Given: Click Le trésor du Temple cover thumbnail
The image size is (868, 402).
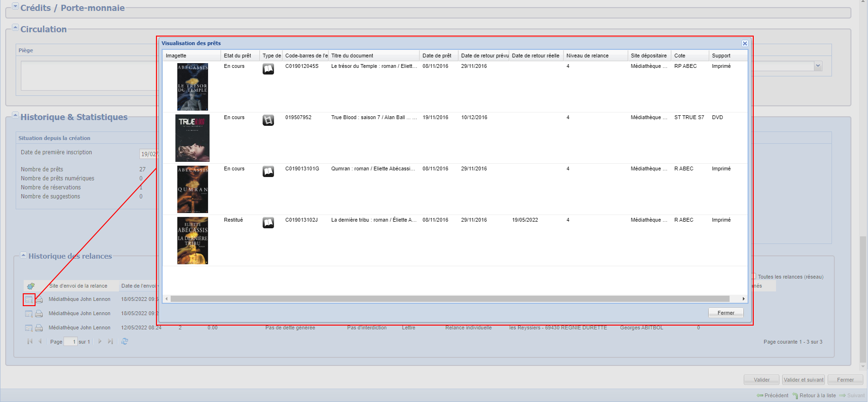Looking at the screenshot, I should point(192,87).
